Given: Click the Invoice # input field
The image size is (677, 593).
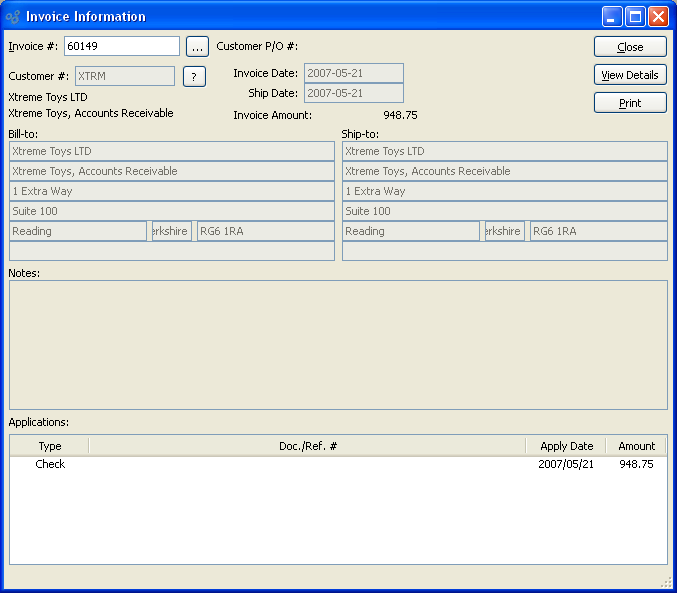Looking at the screenshot, I should (121, 46).
